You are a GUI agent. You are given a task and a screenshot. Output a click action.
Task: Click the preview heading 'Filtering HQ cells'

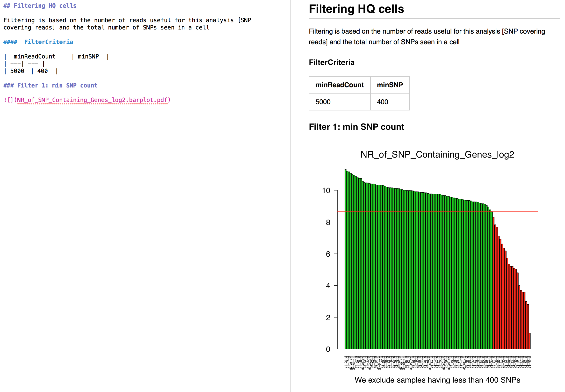tap(356, 9)
